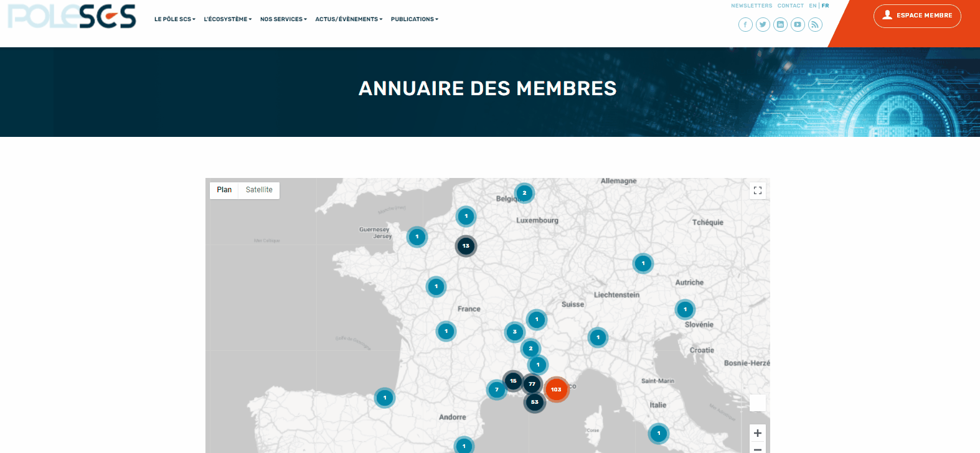Open the Actus/Évènements menu
The height and width of the screenshot is (453, 980).
pos(349,19)
